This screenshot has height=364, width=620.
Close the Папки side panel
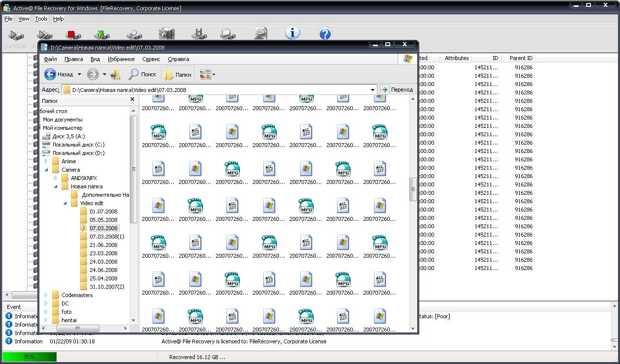pos(132,100)
